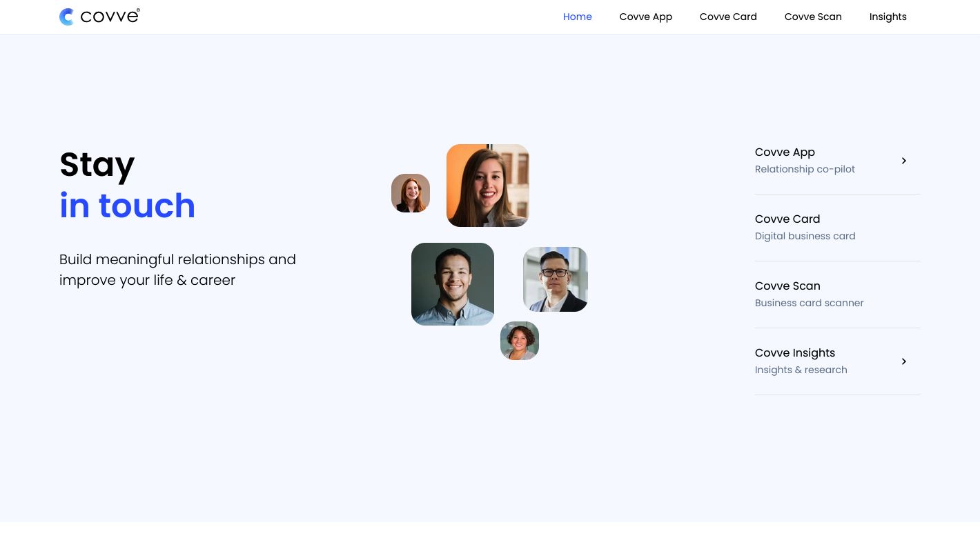Click the Covve logo in the header
Screen dimensions: 980x538
[99, 17]
